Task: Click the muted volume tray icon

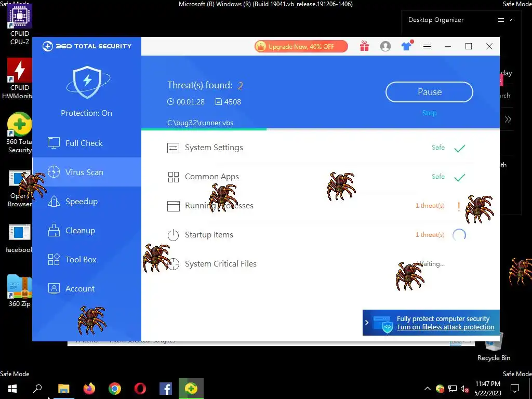Action: coord(464,389)
